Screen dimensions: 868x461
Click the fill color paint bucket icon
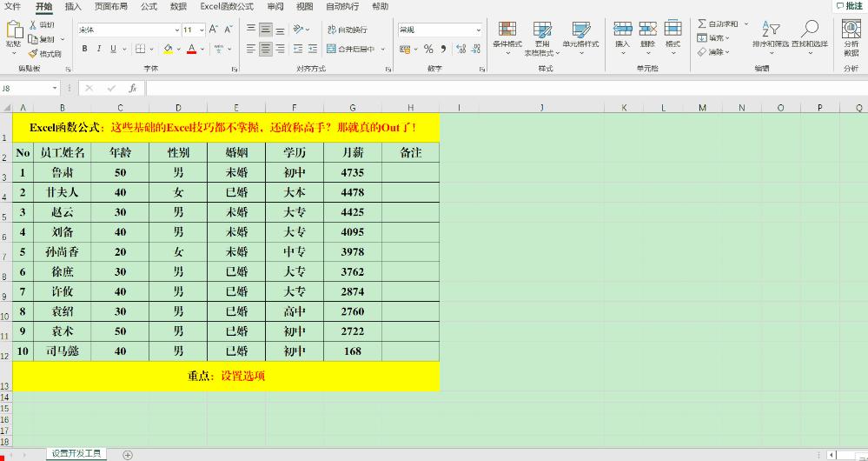click(169, 49)
